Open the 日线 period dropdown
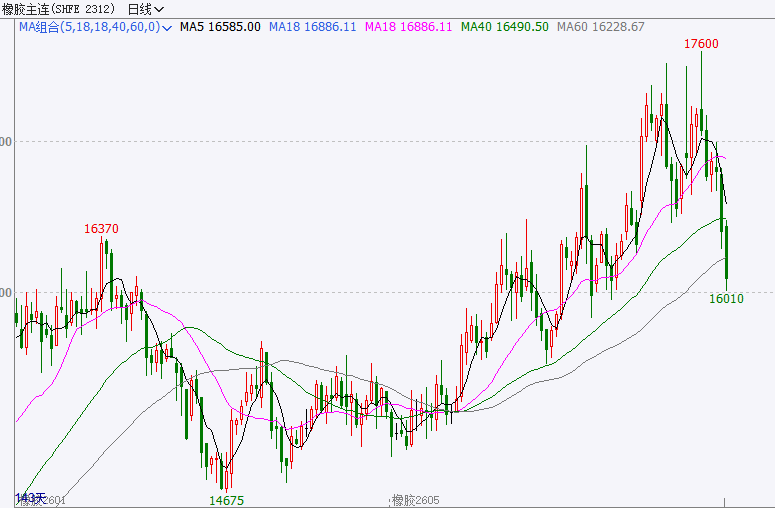 (146, 9)
